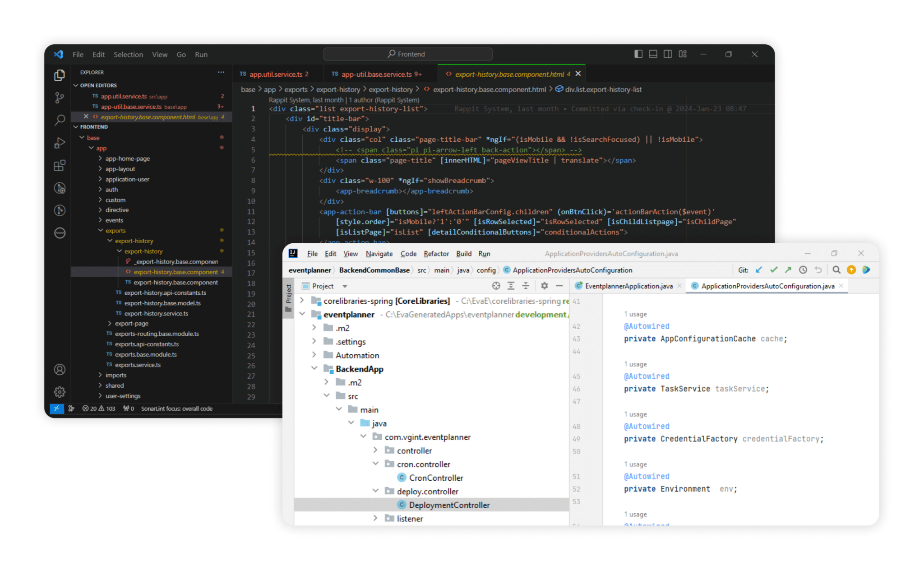Open Source Control view in VS Code activity bar
Viewport: 924px width, 571px height.
[x=59, y=97]
